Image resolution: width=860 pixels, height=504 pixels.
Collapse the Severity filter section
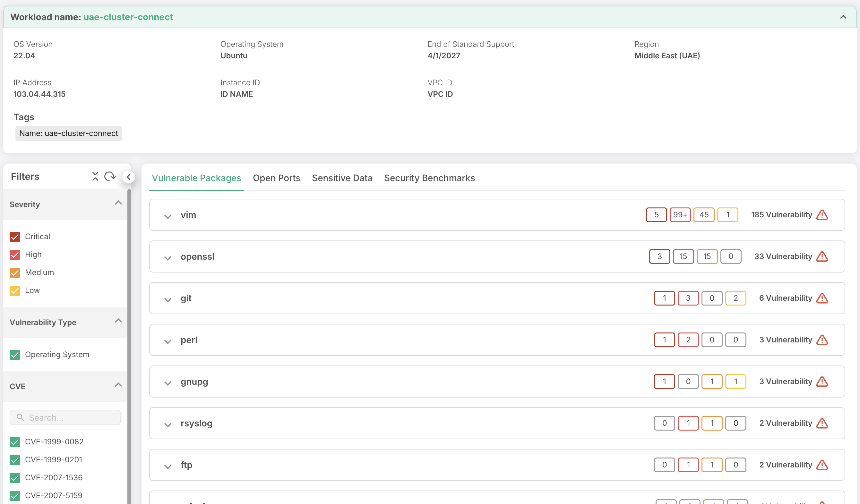pos(118,203)
